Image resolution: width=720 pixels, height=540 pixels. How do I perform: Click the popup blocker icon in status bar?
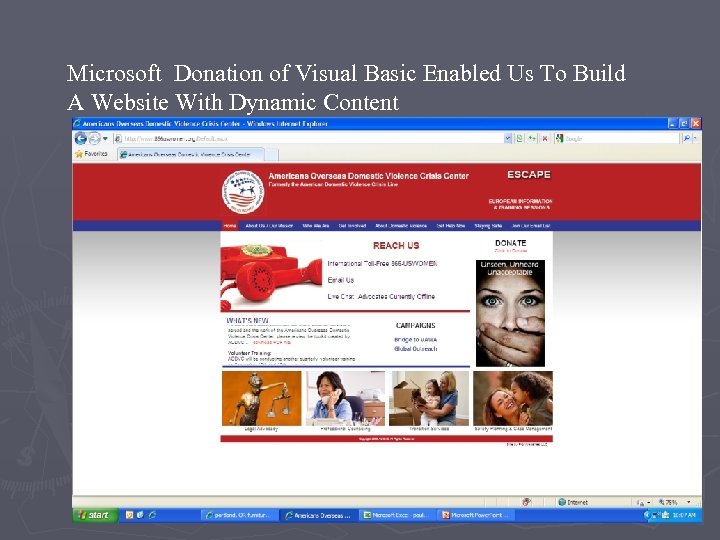pyautogui.click(x=526, y=502)
